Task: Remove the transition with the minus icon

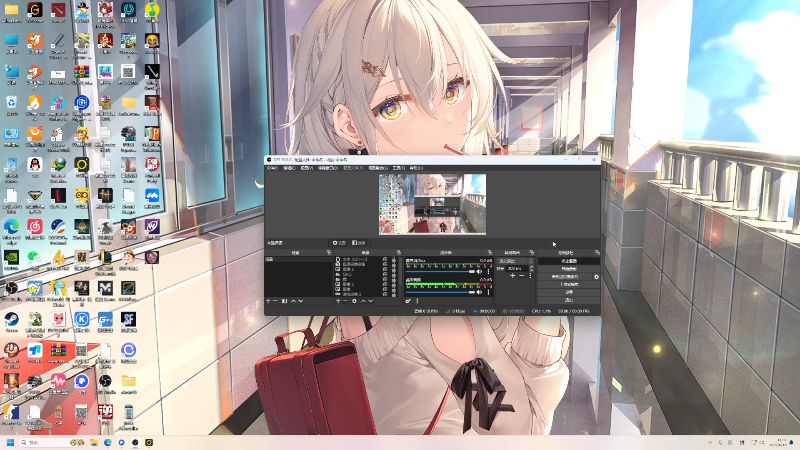Action: (521, 276)
